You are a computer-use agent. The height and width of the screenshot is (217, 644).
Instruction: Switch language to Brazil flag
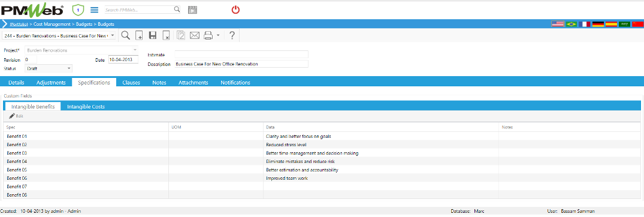(571, 24)
